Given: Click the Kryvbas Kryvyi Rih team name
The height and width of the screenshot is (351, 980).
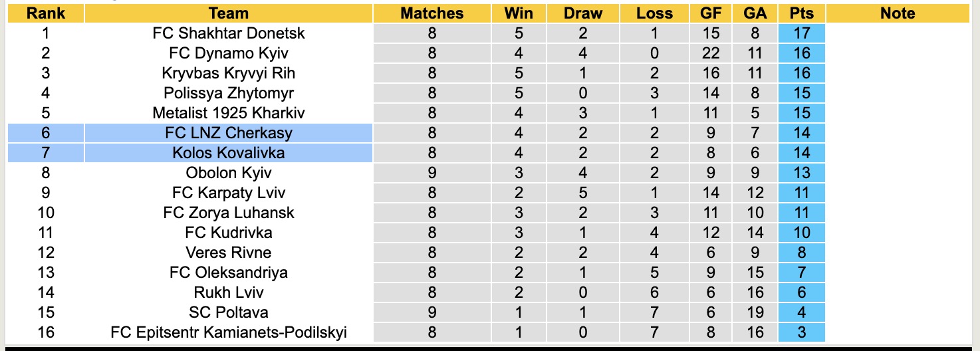Looking at the screenshot, I should point(228,73).
